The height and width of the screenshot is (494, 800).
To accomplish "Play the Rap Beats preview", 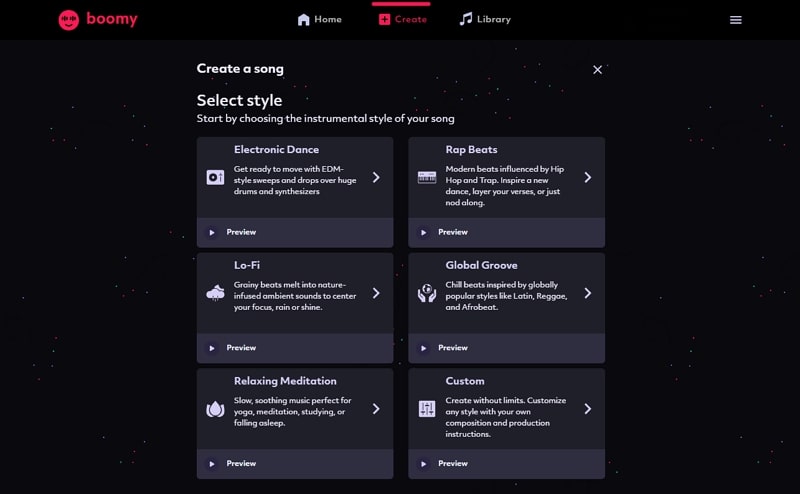I will coord(424,232).
